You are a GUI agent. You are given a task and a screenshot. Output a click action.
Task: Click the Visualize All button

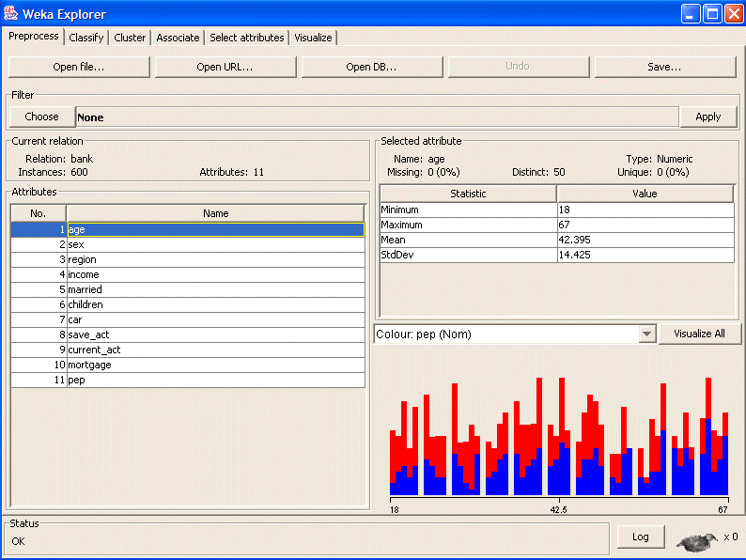pos(699,334)
